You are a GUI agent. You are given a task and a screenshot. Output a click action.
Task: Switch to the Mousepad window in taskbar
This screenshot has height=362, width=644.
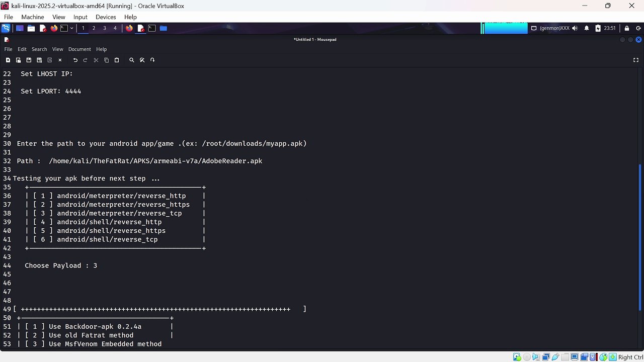[x=141, y=28]
